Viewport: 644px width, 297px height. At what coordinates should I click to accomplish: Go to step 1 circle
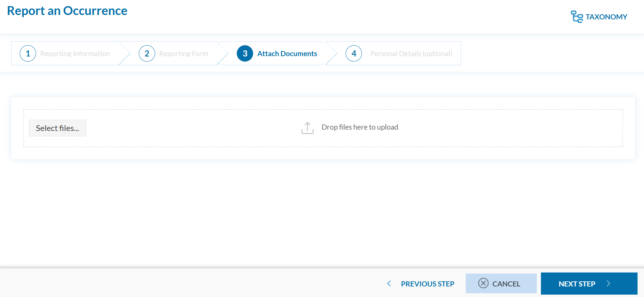[28, 53]
